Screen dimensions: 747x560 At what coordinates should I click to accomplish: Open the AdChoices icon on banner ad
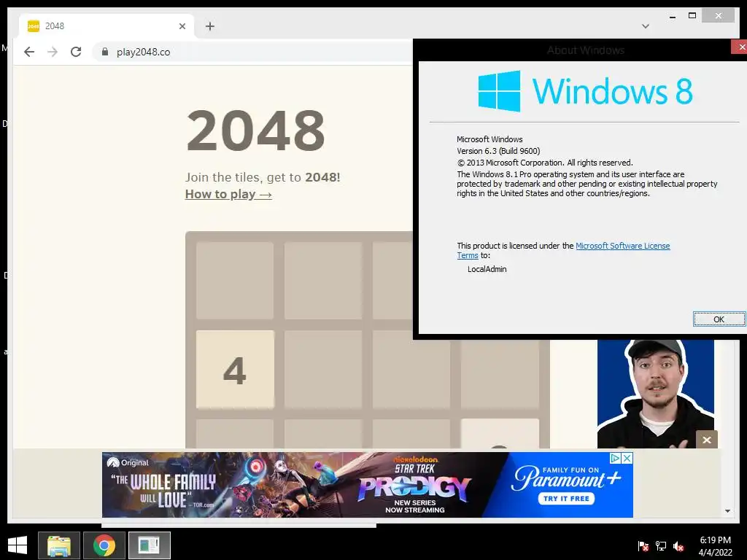pyautogui.click(x=615, y=458)
